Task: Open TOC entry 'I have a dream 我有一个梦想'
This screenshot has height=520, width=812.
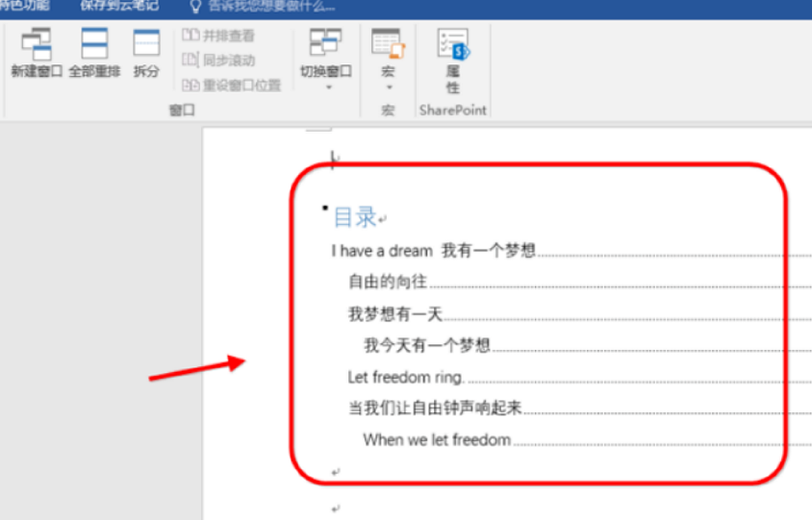Action: point(434,251)
